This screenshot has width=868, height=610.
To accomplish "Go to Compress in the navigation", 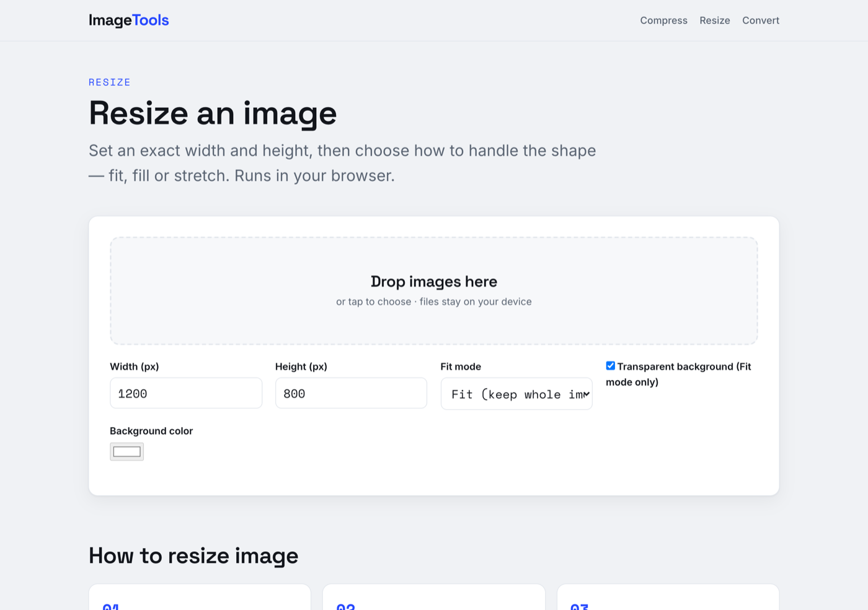I will pyautogui.click(x=663, y=20).
